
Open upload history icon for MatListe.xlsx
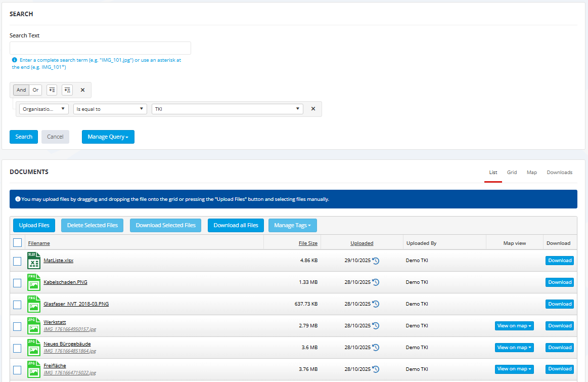[376, 261]
